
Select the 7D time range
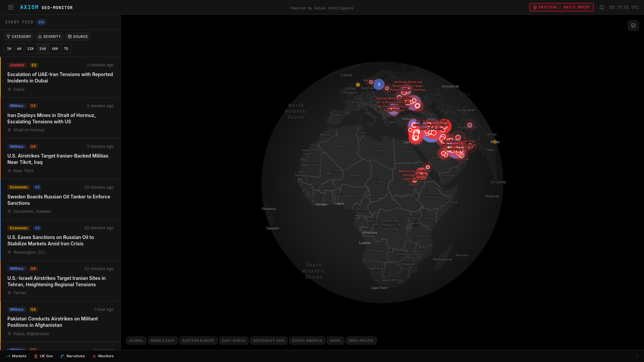coord(66,49)
